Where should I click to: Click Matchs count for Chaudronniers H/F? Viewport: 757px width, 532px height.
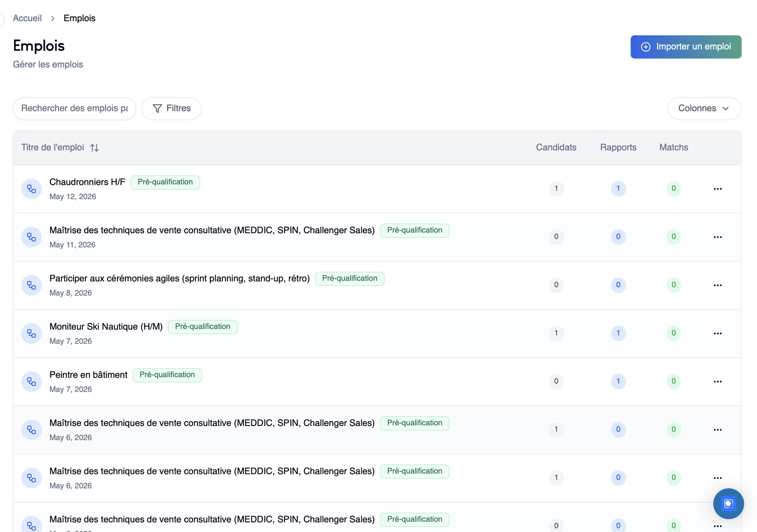click(x=673, y=189)
